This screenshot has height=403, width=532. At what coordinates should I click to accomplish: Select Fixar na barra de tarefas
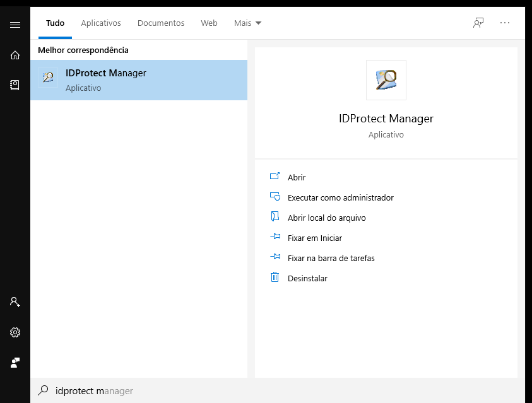click(331, 259)
